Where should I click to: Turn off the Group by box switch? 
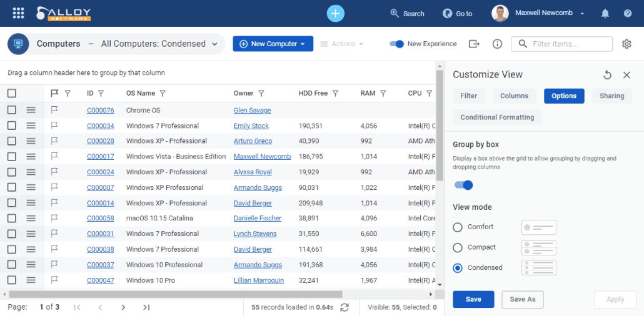[463, 185]
